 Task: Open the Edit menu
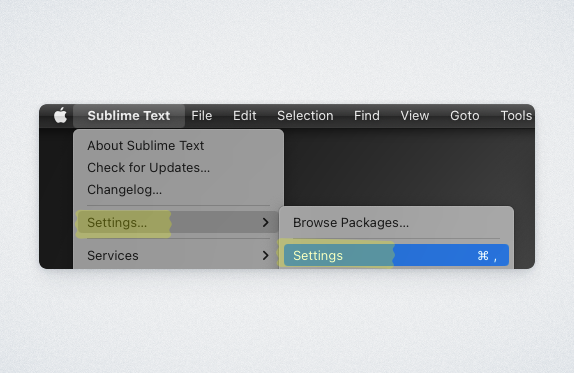[245, 116]
